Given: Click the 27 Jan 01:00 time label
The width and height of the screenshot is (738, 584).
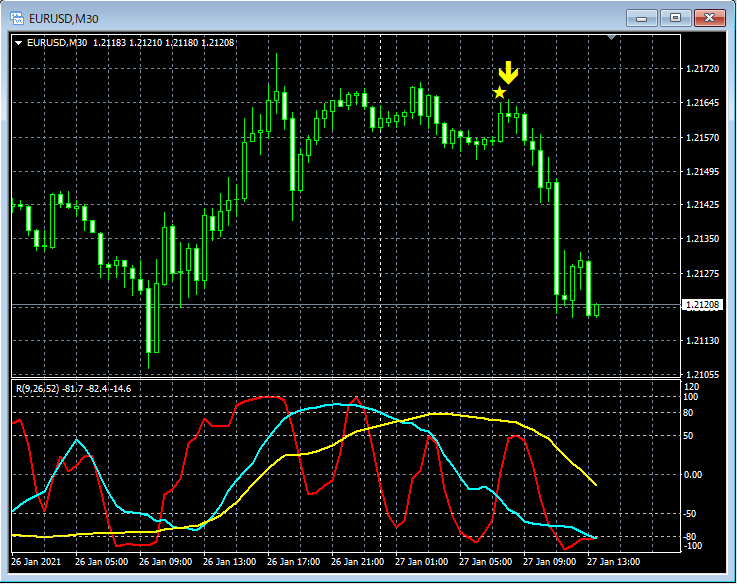Looking at the screenshot, I should [421, 562].
